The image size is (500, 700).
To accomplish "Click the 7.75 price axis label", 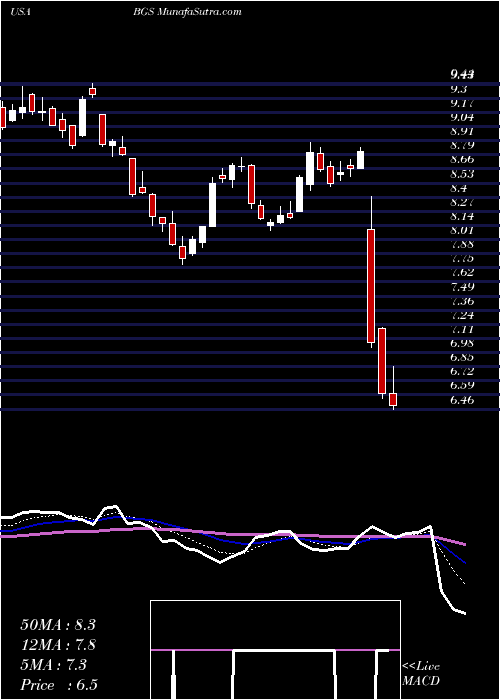I will pos(464,258).
